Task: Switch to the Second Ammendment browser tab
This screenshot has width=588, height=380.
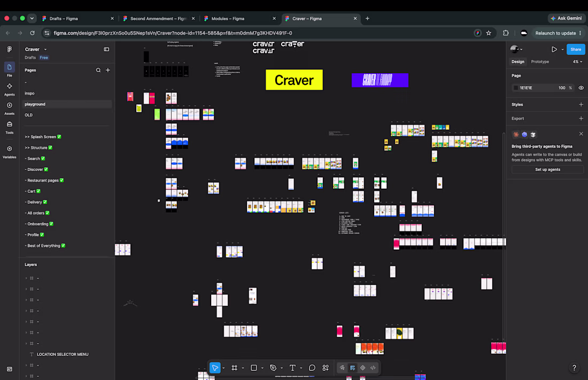Action: pos(159,18)
